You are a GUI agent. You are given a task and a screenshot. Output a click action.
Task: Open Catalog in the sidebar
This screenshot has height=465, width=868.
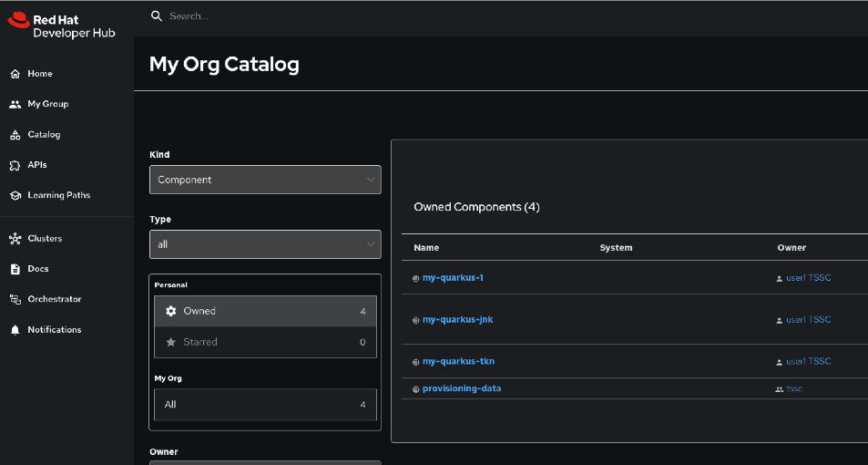pyautogui.click(x=44, y=135)
